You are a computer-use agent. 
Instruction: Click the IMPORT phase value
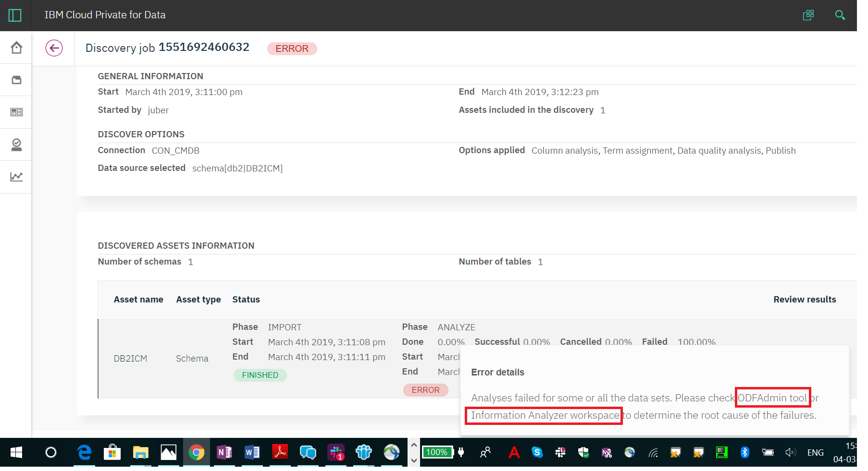285,327
